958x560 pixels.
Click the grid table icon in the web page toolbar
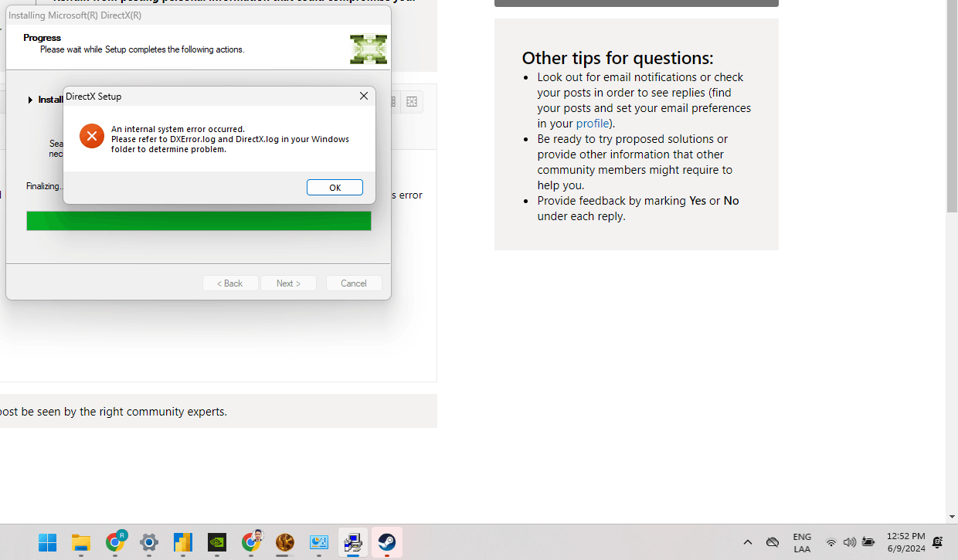(x=412, y=102)
